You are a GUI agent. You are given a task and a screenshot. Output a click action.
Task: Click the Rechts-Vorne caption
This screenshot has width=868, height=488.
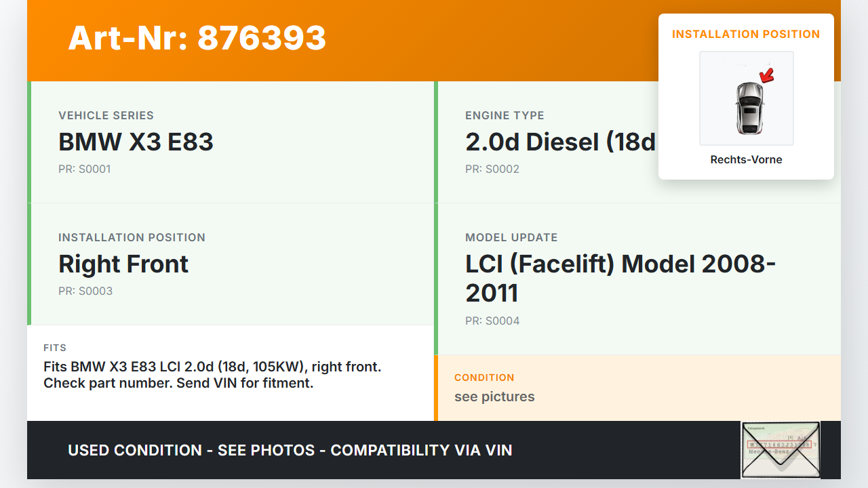pyautogui.click(x=746, y=160)
